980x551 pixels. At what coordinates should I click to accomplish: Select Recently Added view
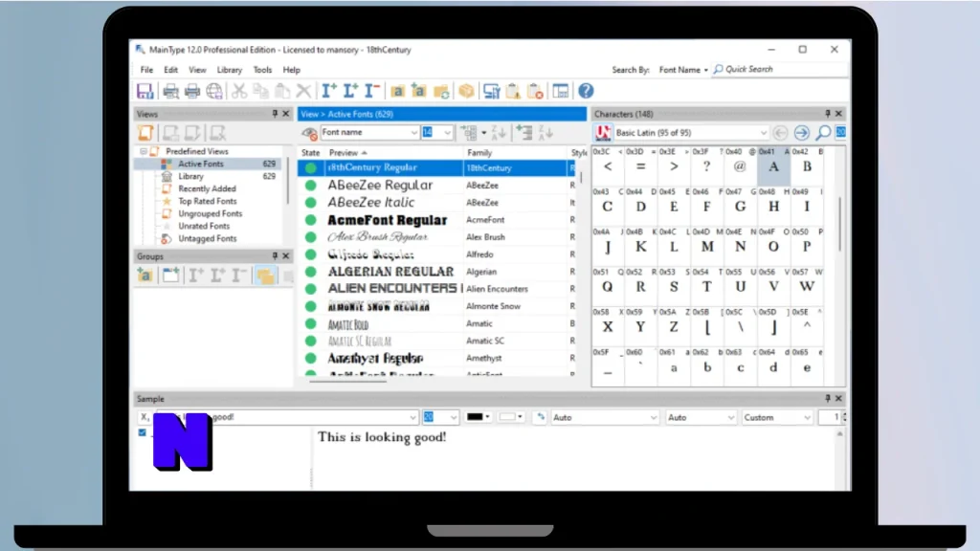click(x=207, y=188)
